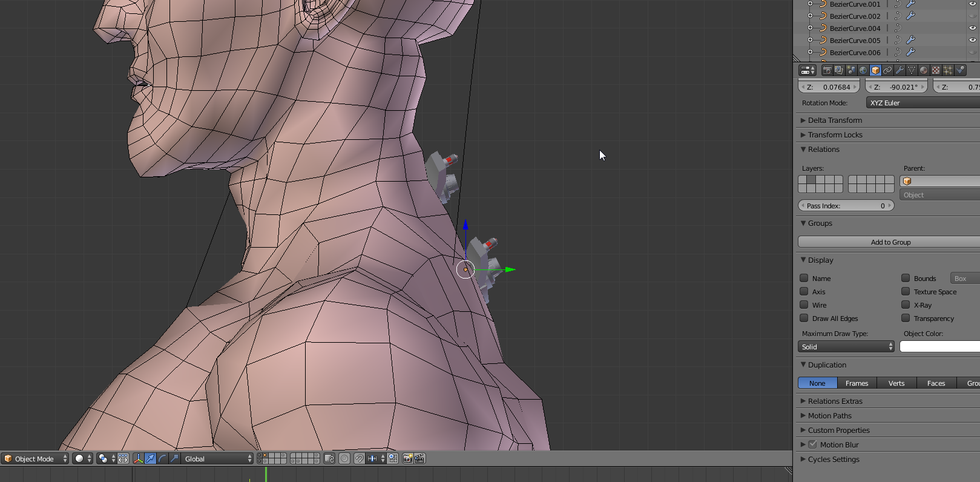The height and width of the screenshot is (482, 980).
Task: Open Object Data triangle-vertices tab
Action: pyautogui.click(x=912, y=70)
